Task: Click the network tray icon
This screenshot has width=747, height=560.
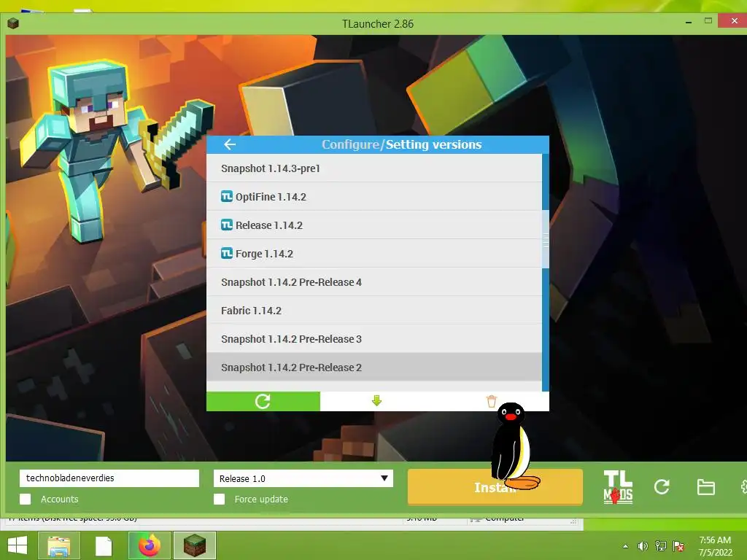Action: [661, 546]
